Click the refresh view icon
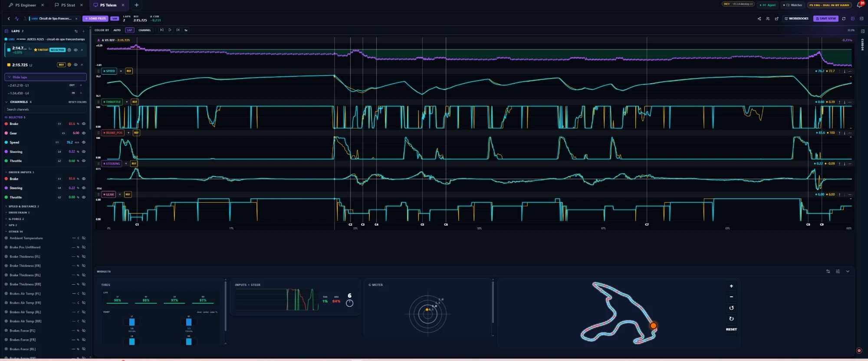868x361 pixels. click(844, 19)
